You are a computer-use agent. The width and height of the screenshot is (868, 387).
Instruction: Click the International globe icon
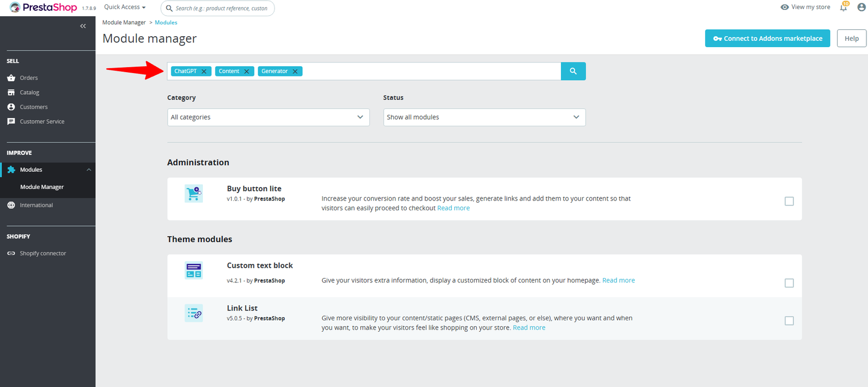click(x=11, y=205)
